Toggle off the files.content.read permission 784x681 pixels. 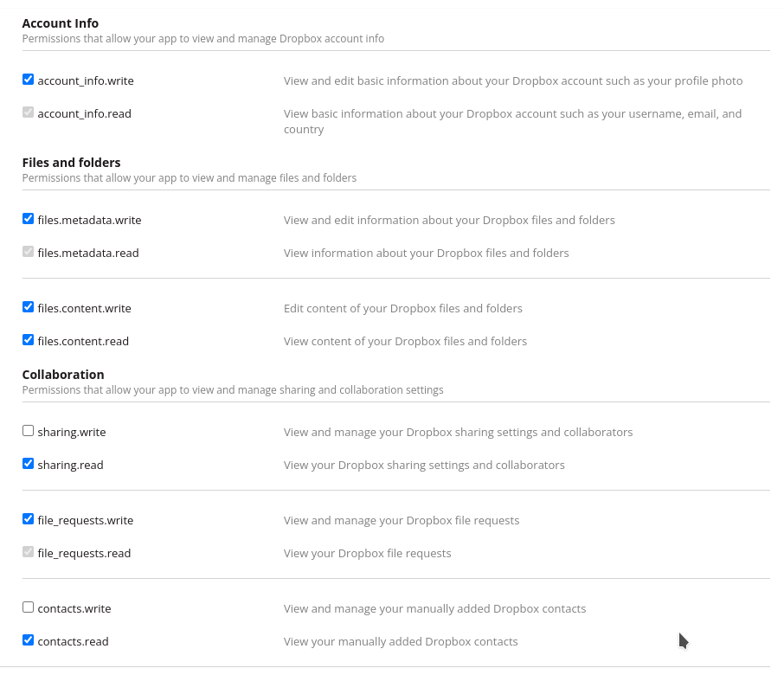pyautogui.click(x=28, y=339)
